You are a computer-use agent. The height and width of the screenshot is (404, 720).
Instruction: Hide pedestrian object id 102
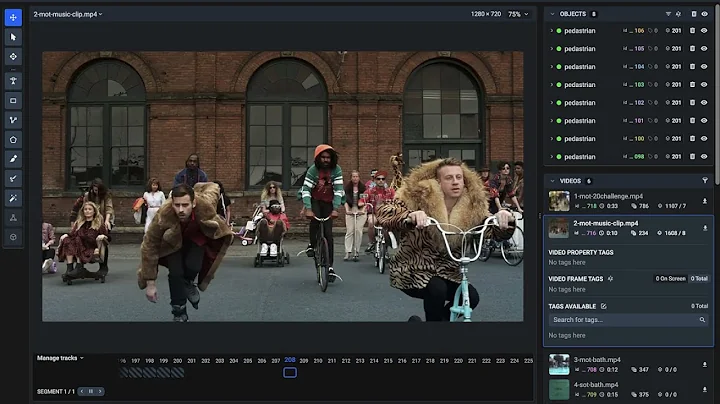(x=704, y=102)
